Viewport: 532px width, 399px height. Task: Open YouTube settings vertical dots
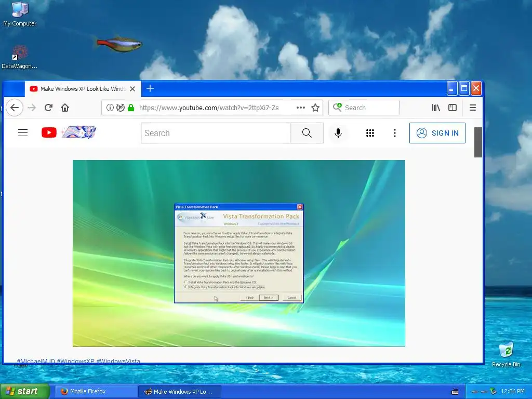point(395,133)
